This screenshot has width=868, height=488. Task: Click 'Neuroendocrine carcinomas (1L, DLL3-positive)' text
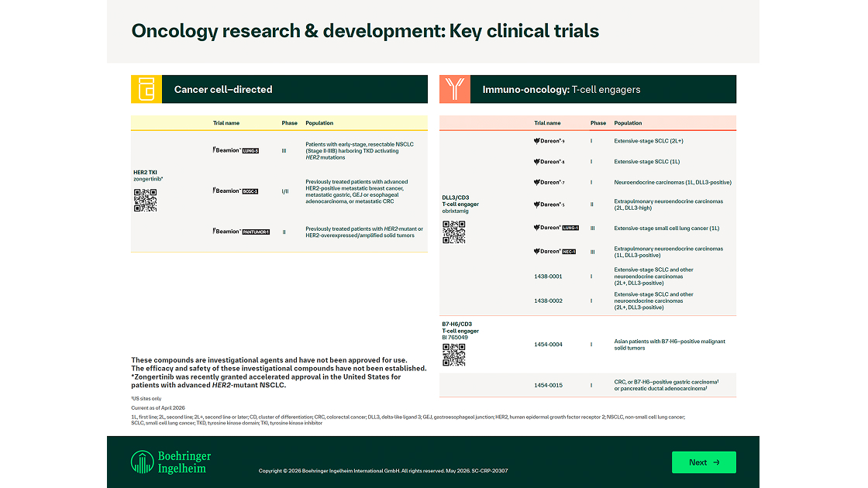(673, 182)
